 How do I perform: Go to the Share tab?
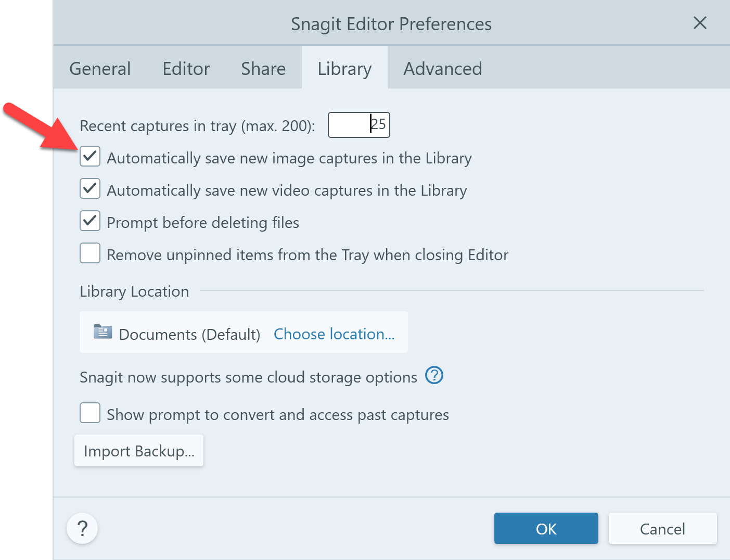(263, 69)
